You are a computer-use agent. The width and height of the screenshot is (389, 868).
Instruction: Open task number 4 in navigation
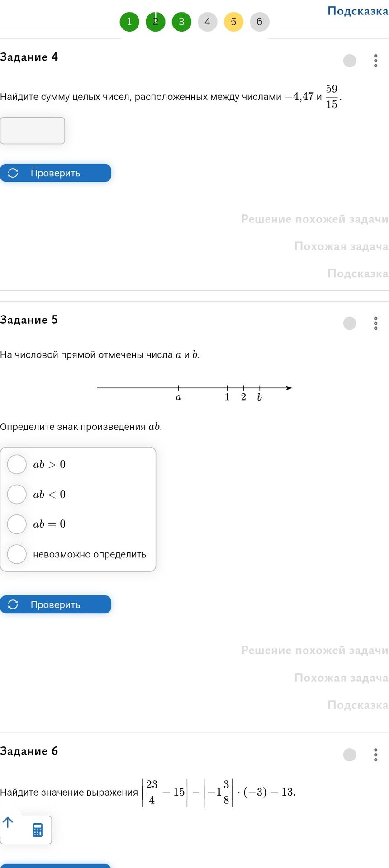point(208,22)
